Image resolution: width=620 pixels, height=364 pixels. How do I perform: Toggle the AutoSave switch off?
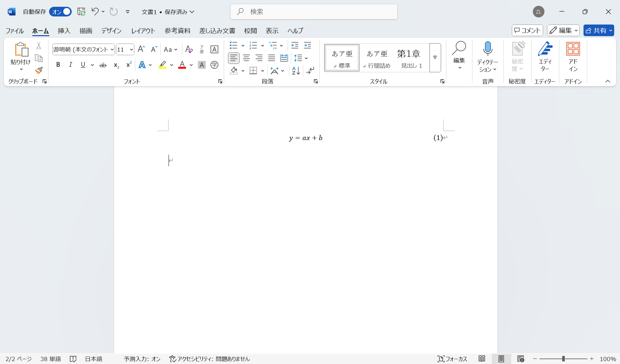click(x=61, y=12)
